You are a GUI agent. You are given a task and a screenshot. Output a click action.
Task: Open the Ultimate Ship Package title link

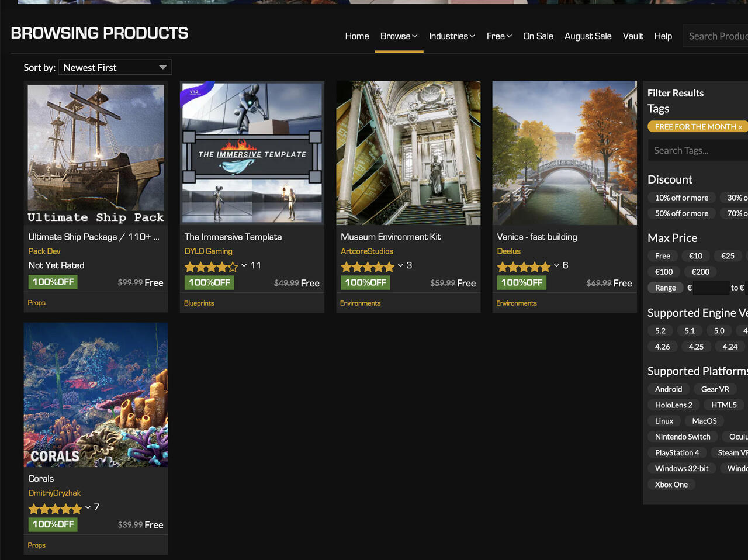[x=94, y=237]
